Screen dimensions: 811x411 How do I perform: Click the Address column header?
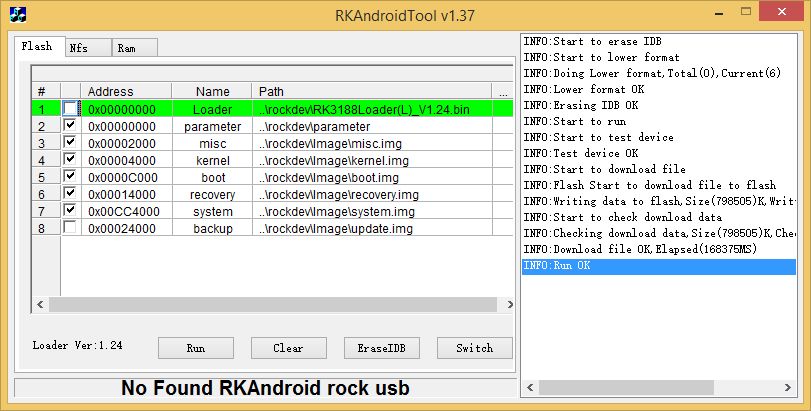pos(126,92)
